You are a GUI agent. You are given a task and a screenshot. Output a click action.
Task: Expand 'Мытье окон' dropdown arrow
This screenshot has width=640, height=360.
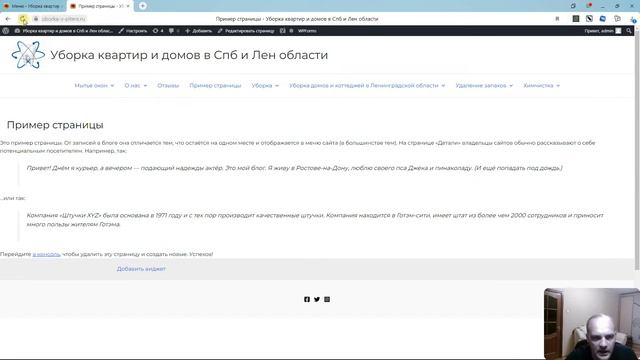pos(112,86)
